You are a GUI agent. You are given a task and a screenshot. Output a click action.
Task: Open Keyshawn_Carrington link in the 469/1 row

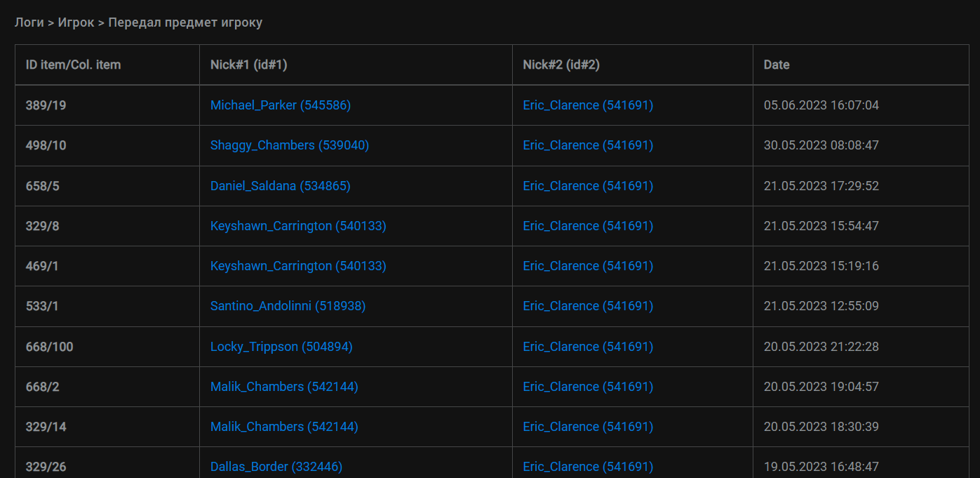point(298,266)
